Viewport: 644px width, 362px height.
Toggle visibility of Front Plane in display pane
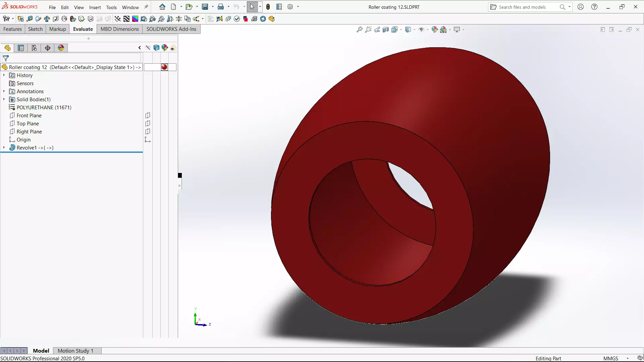(148, 115)
